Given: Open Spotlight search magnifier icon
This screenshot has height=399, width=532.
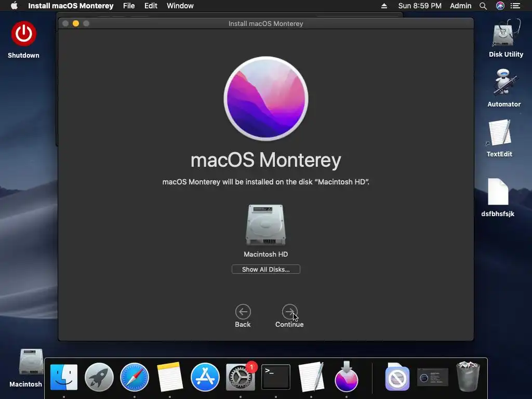Looking at the screenshot, I should coord(483,6).
